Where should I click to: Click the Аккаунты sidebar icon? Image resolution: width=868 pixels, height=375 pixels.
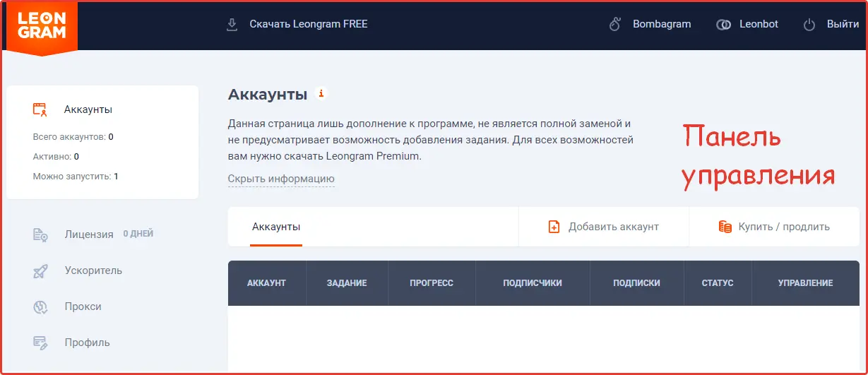(40, 109)
